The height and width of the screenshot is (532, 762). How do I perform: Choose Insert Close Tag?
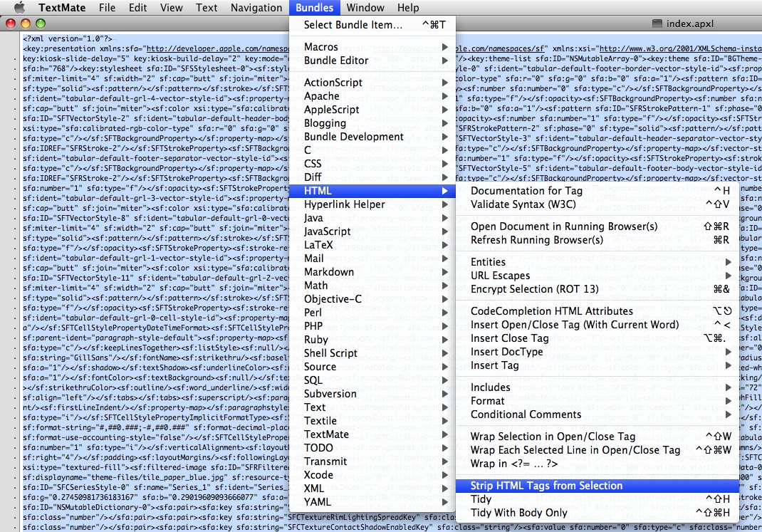597,338
